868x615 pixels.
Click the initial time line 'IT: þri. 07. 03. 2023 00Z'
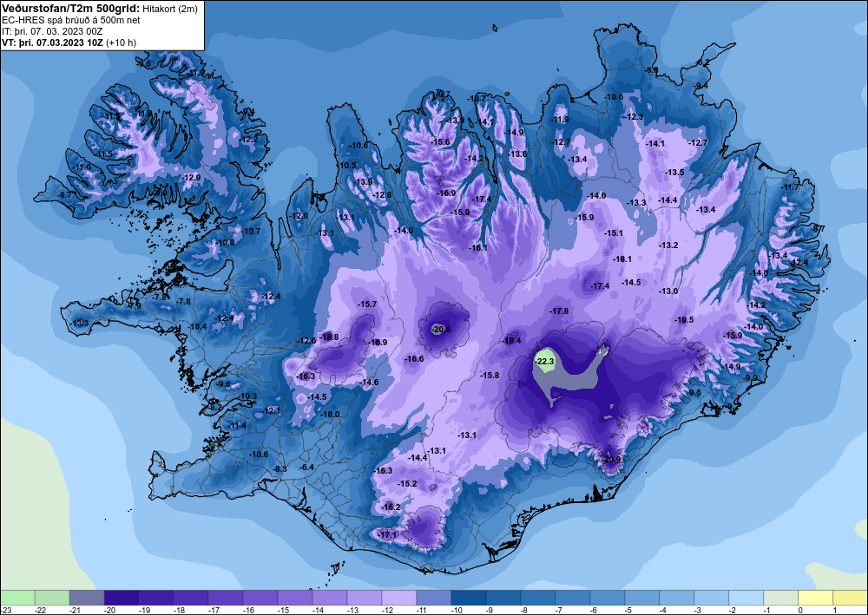52,31
